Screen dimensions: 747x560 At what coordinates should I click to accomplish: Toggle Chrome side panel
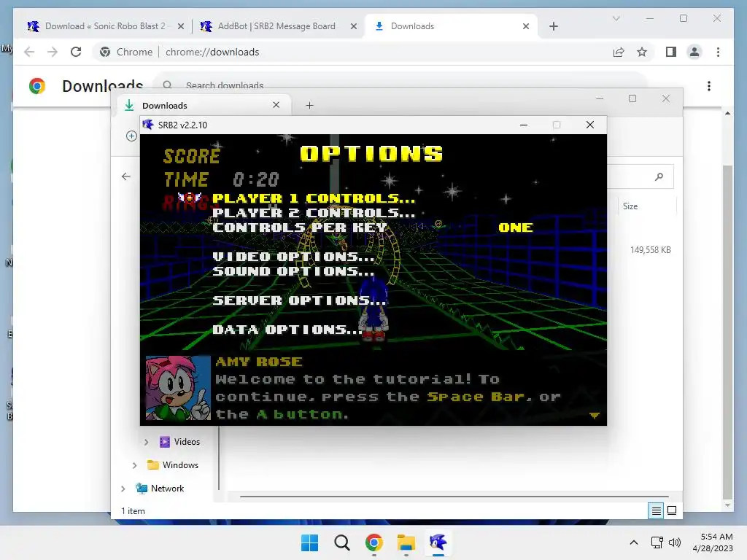click(x=671, y=52)
